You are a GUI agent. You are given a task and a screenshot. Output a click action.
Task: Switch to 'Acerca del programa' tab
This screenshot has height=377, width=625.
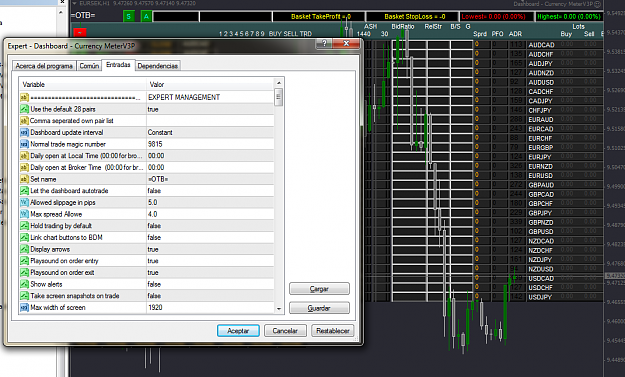point(44,66)
